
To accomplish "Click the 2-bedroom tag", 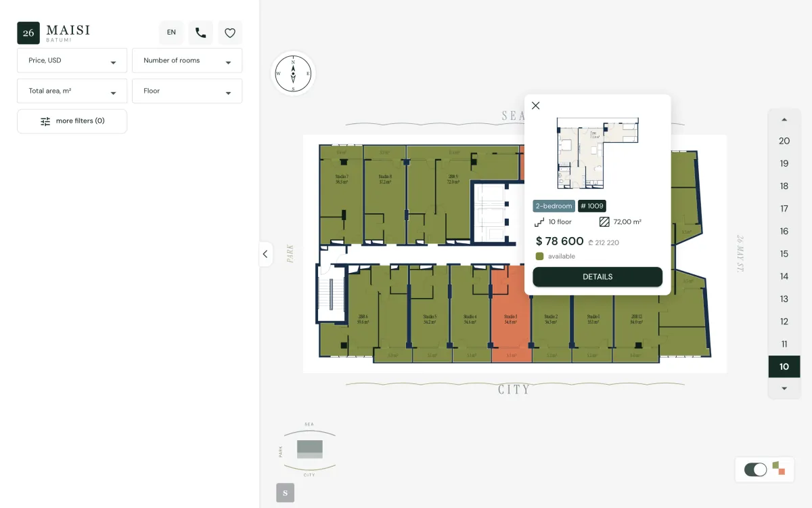I will coord(554,206).
